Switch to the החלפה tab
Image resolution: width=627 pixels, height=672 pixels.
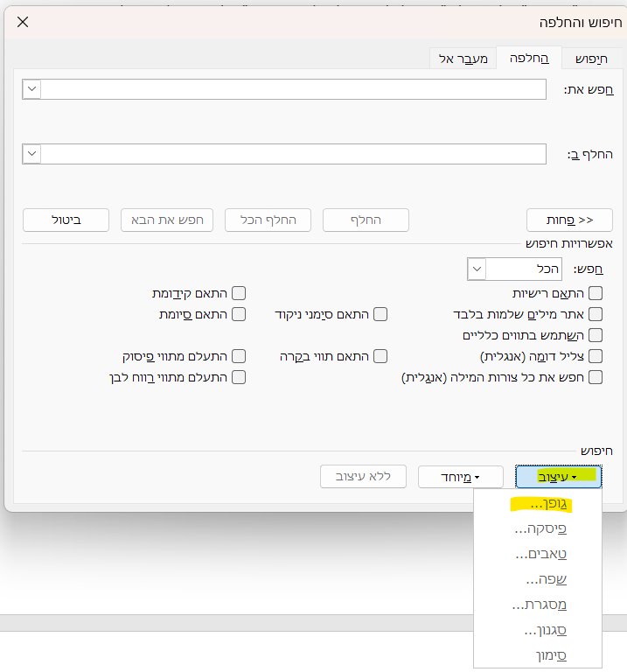pos(529,59)
